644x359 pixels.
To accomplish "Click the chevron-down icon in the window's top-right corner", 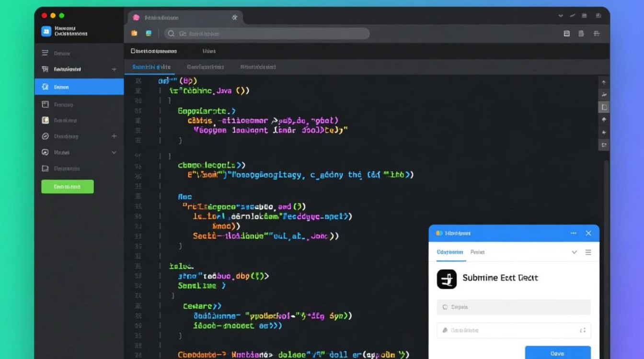I will point(561,16).
